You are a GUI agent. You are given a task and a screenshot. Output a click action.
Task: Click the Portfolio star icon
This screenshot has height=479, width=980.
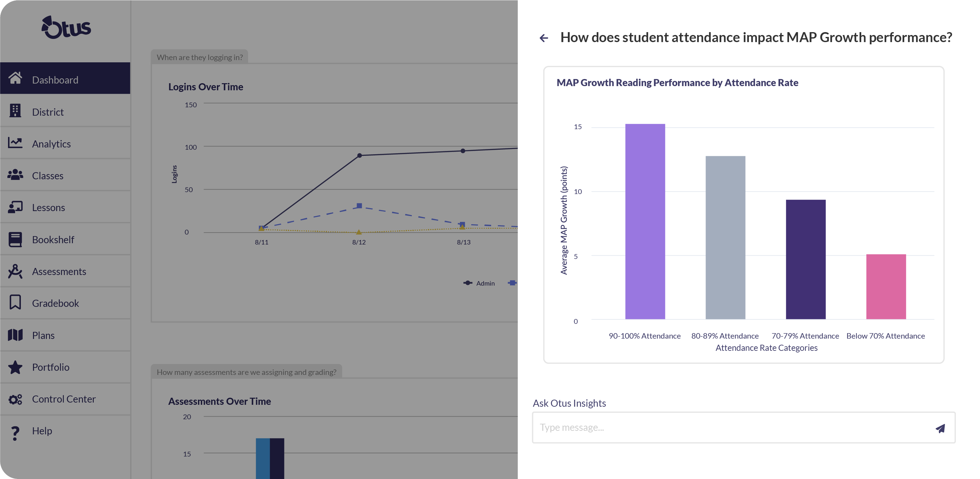pos(15,367)
